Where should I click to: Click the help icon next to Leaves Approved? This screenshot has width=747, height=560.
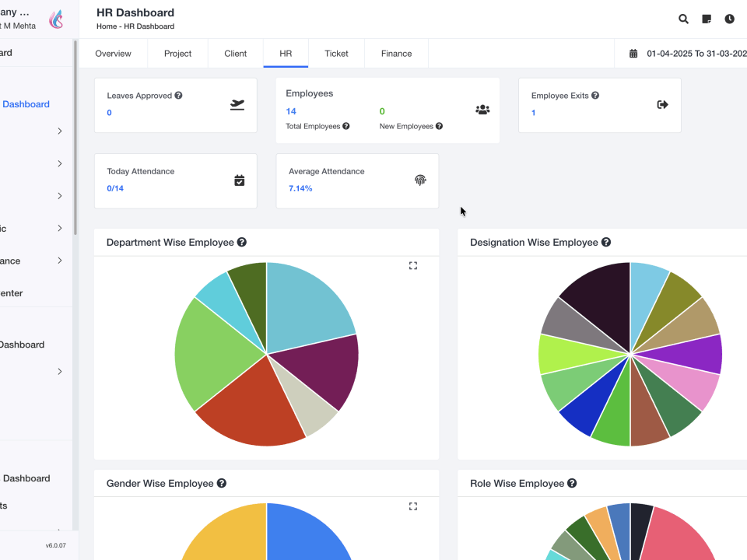[178, 95]
